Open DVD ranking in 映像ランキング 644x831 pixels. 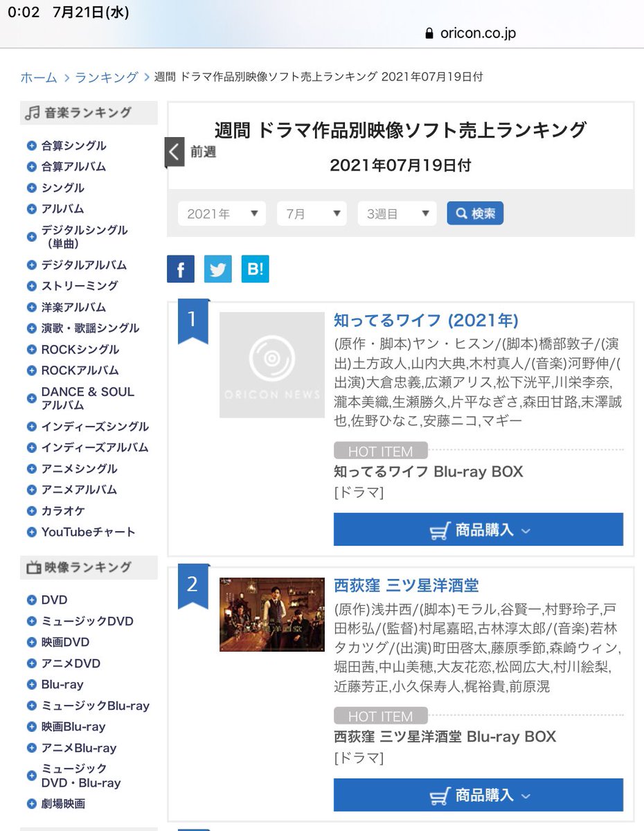[x=54, y=600]
